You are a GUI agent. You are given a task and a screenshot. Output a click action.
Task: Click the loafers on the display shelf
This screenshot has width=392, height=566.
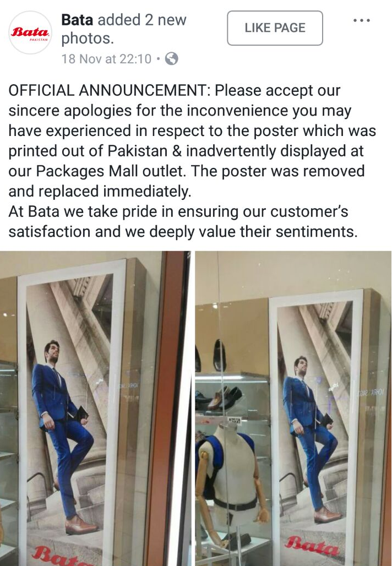click(219, 398)
